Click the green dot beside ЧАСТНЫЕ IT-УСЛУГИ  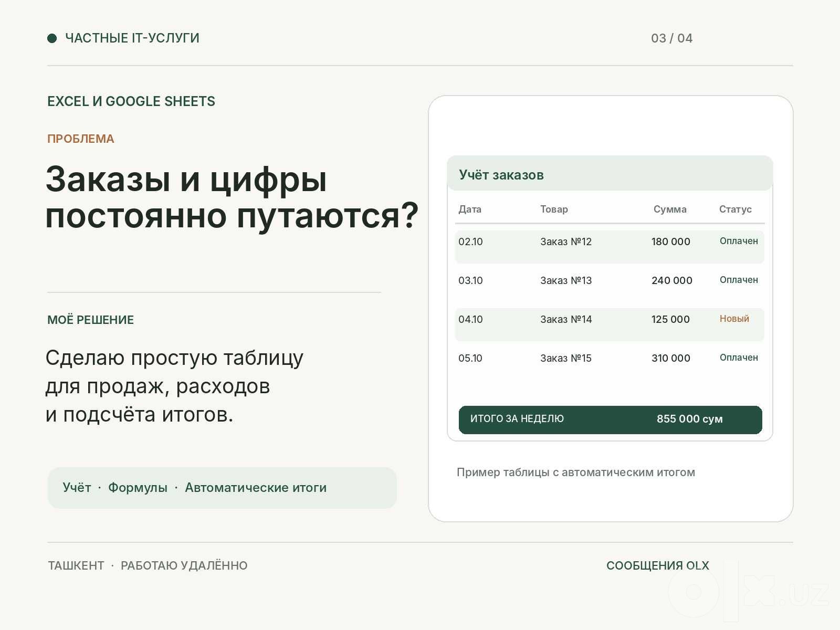tap(52, 38)
